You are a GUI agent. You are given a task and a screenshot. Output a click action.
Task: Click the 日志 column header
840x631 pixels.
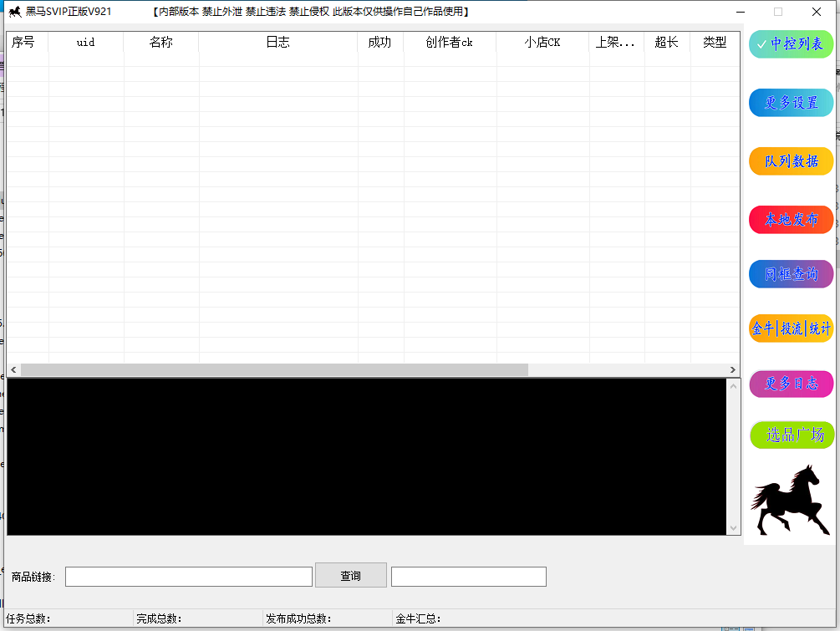point(278,43)
